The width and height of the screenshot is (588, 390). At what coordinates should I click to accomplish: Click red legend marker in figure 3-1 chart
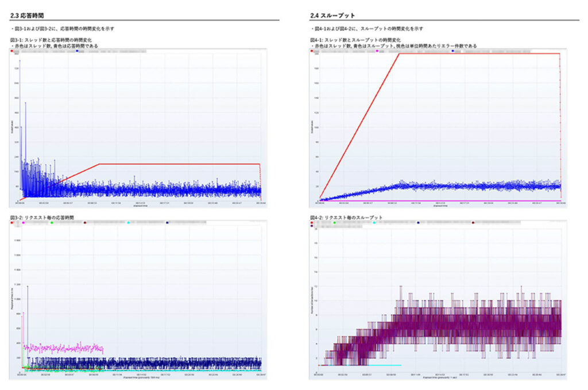[x=12, y=51]
